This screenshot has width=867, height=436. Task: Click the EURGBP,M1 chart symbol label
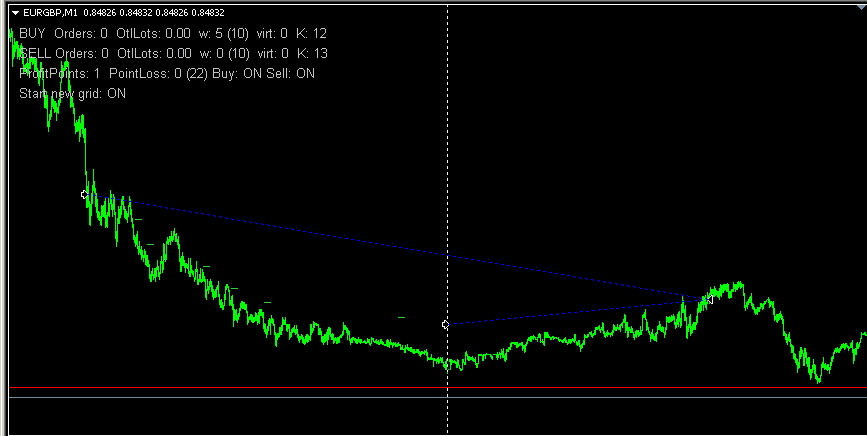[x=50, y=13]
